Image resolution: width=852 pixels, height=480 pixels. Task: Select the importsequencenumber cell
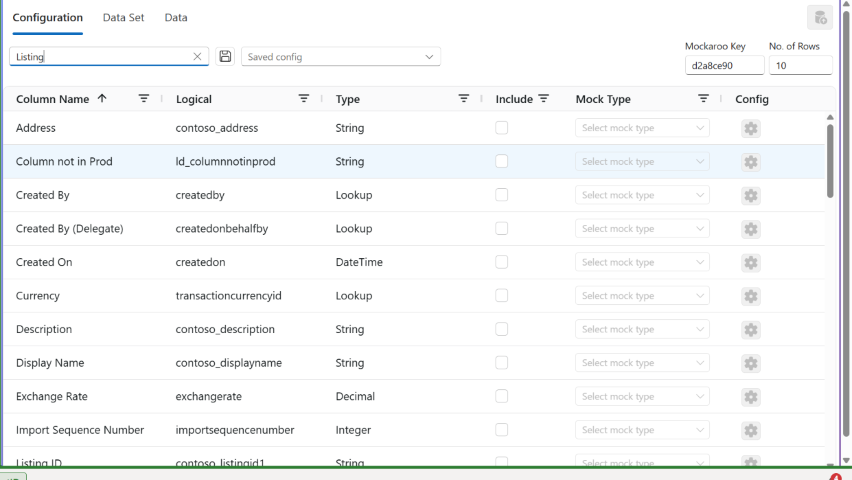235,430
